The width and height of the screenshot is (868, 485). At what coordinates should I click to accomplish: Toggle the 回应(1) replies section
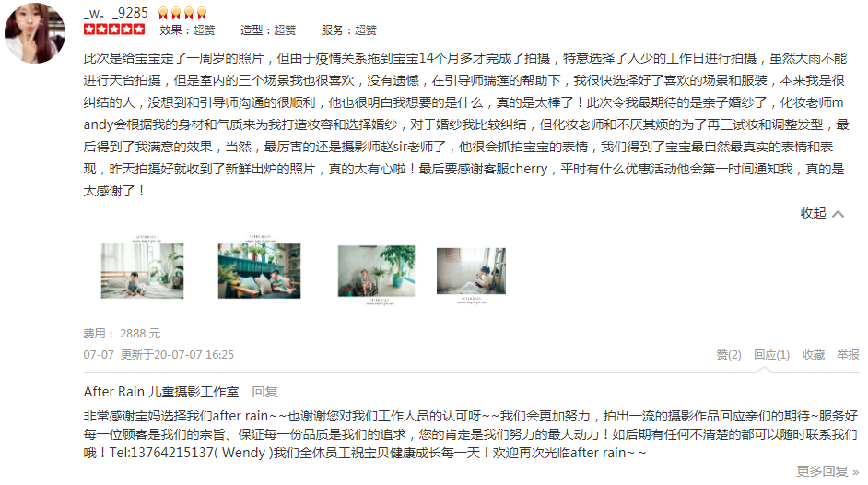tap(771, 354)
